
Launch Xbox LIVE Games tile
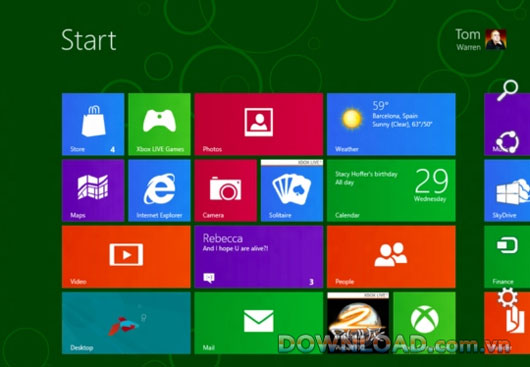[159, 124]
